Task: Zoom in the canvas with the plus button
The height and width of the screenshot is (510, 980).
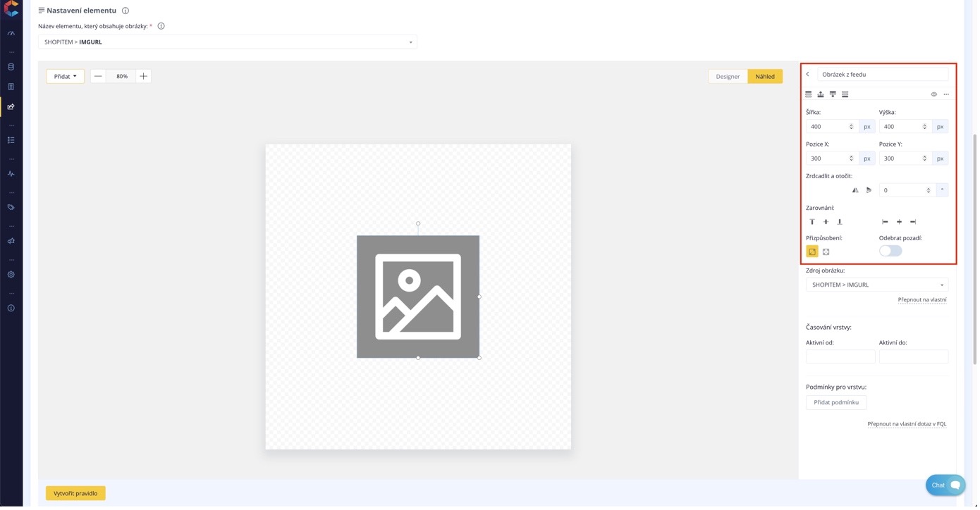Action: [x=144, y=76]
